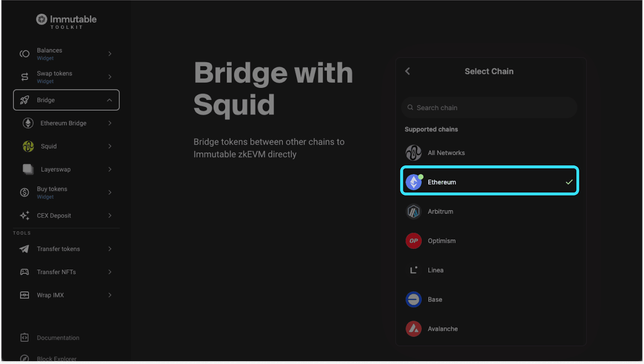Click the Transfer tokens paper plane icon
Image resolution: width=644 pixels, height=364 pixels.
coord(24,249)
